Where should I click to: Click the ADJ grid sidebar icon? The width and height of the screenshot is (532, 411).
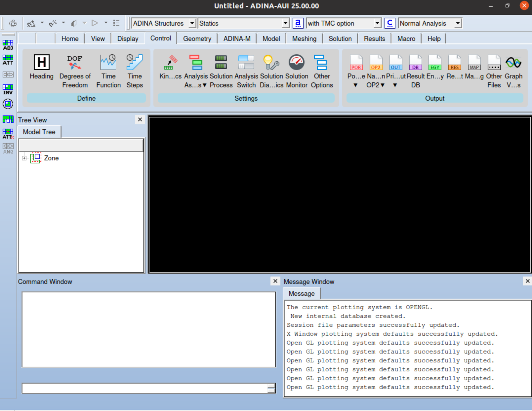click(8, 45)
